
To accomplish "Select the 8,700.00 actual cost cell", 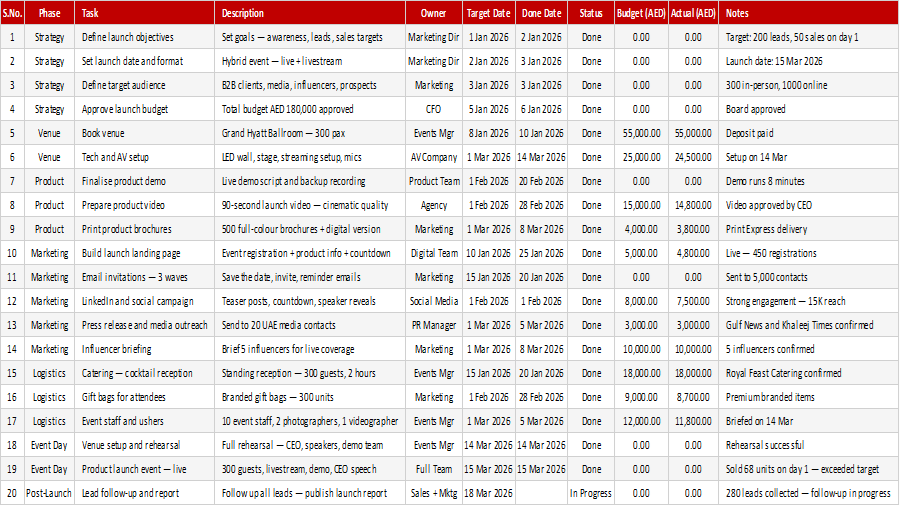I will point(693,397).
